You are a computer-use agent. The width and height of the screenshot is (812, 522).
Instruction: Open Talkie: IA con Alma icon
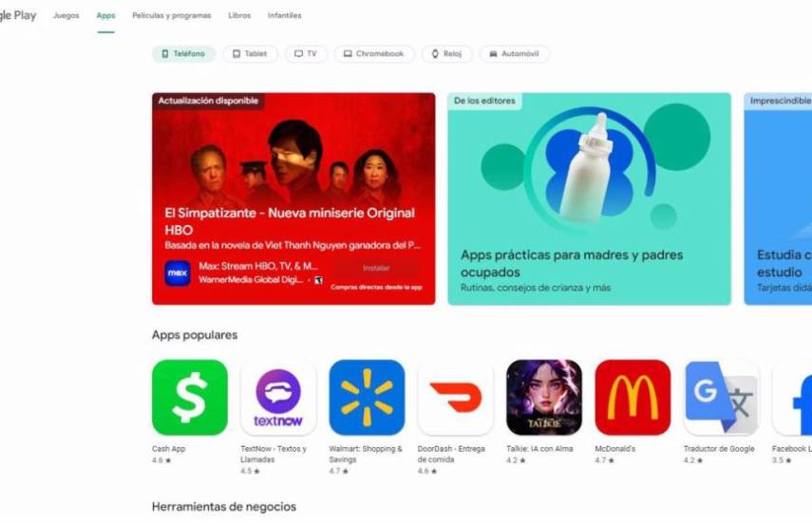coord(544,398)
